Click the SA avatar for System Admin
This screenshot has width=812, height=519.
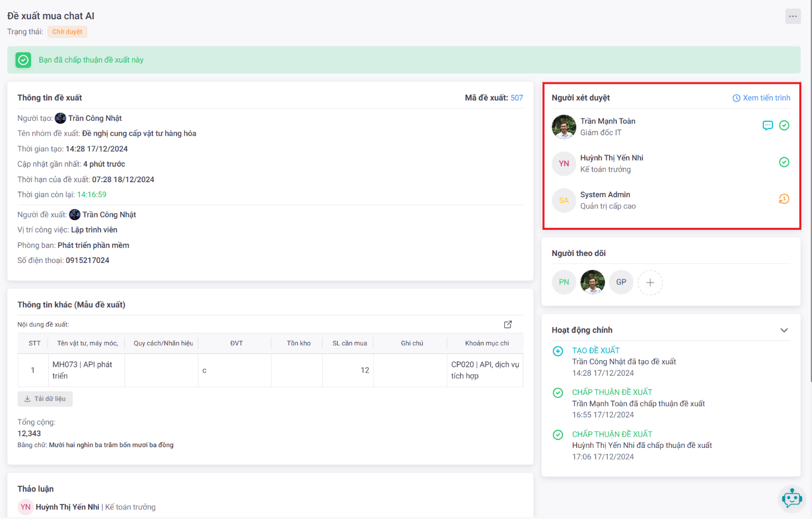click(x=564, y=200)
